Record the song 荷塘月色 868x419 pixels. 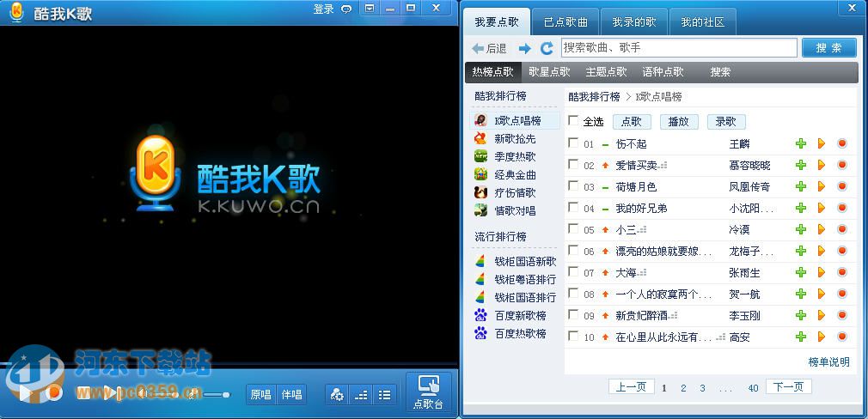click(842, 186)
